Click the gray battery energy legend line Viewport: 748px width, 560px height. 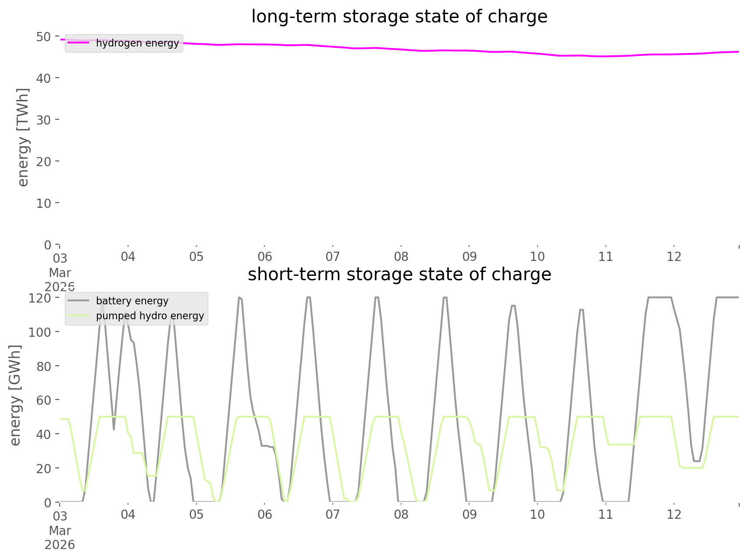coord(78,301)
